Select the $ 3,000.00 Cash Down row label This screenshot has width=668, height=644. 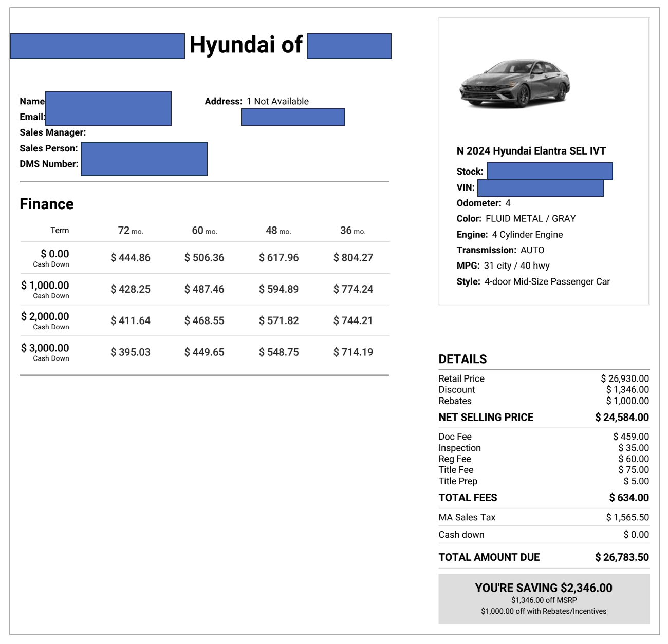tap(45, 352)
